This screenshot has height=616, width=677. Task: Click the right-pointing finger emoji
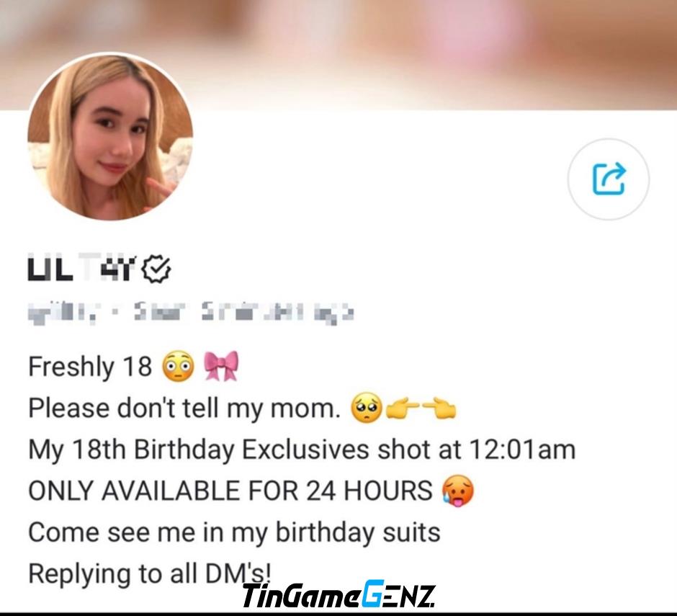coord(403,407)
